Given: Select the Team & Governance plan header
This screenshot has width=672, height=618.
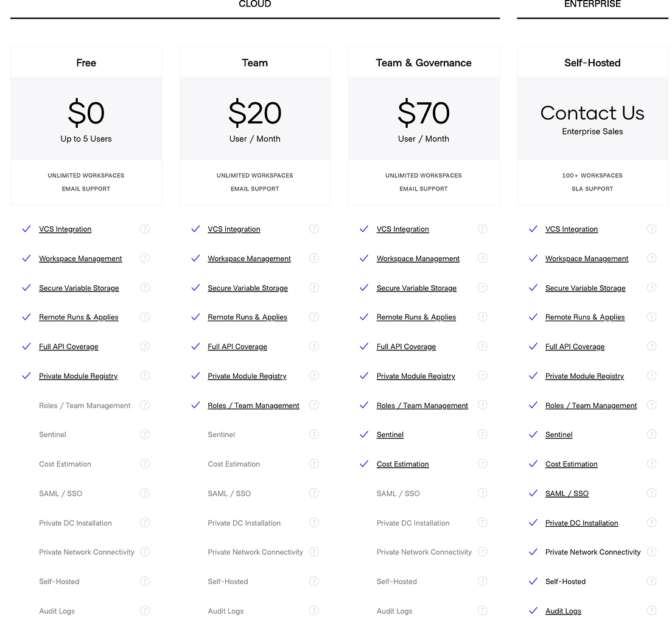Looking at the screenshot, I should click(x=424, y=63).
